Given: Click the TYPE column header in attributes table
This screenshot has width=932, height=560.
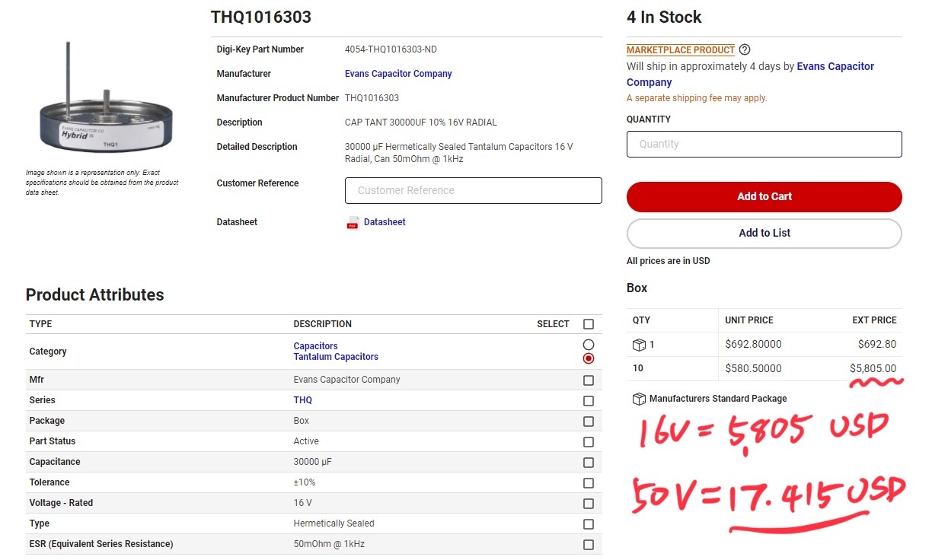Looking at the screenshot, I should tap(41, 324).
